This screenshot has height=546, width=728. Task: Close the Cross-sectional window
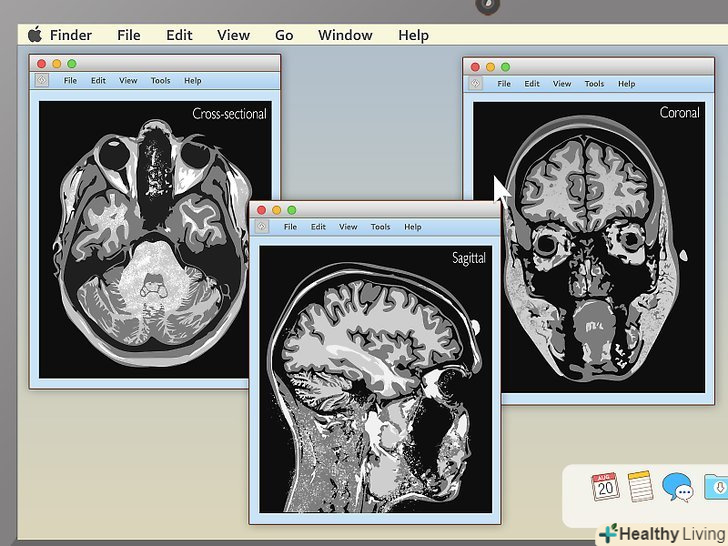point(41,64)
